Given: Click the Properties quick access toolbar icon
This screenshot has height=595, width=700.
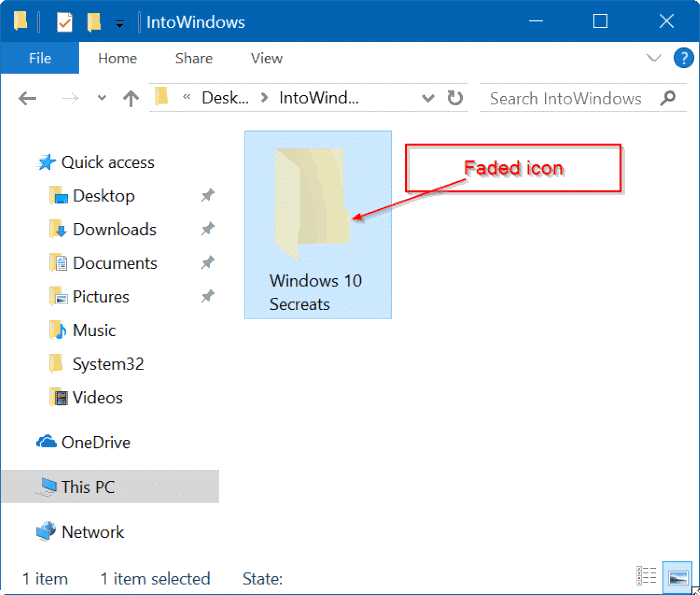Looking at the screenshot, I should tap(65, 21).
